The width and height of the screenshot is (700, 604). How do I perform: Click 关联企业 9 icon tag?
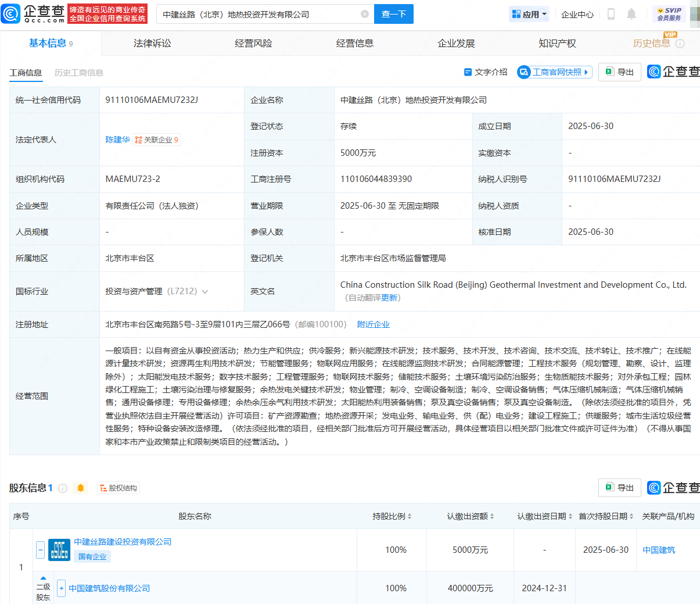tap(157, 140)
